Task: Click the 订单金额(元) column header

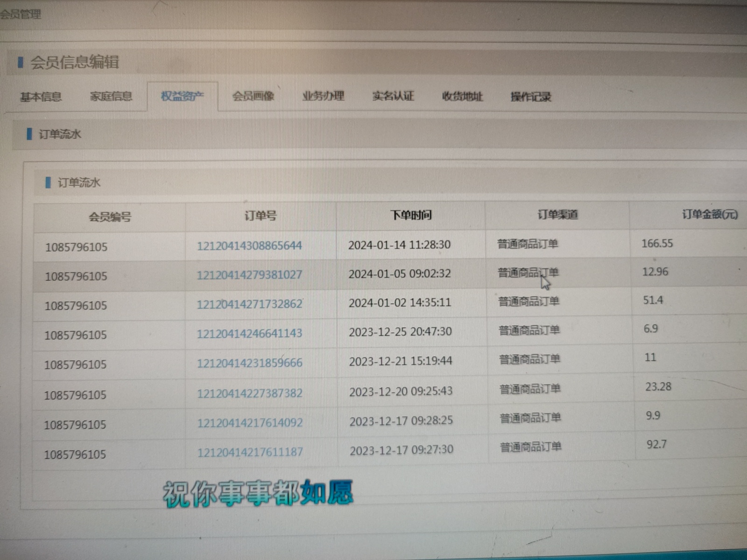Action: [x=710, y=214]
